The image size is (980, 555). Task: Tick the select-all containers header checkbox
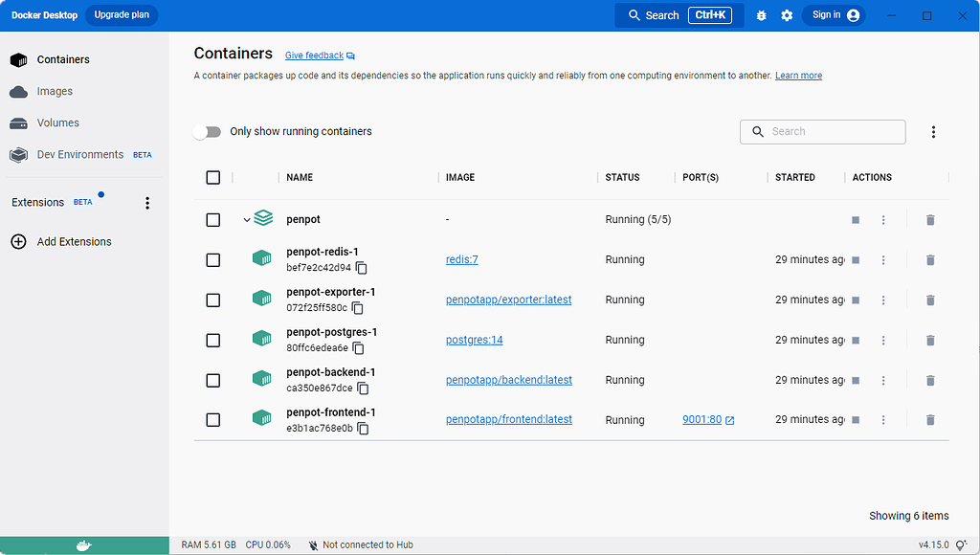pos(213,178)
